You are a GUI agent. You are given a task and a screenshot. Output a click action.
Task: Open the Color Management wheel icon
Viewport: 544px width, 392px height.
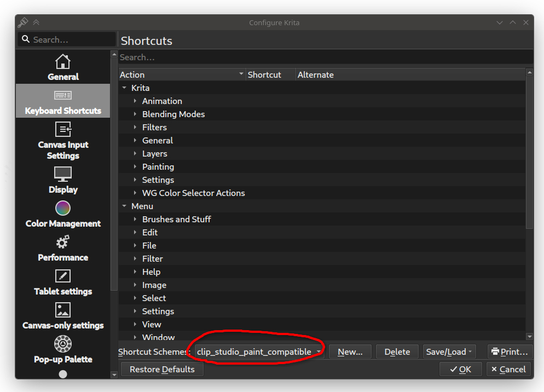[x=63, y=209]
